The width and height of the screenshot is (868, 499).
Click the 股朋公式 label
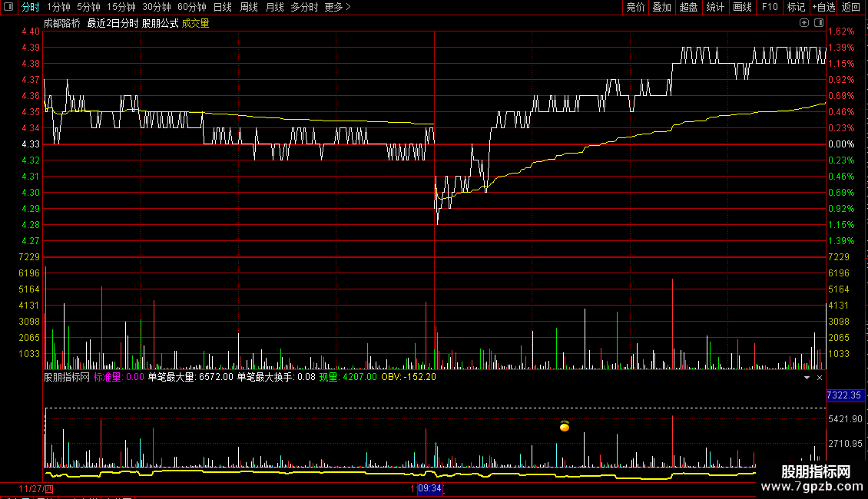tap(160, 23)
